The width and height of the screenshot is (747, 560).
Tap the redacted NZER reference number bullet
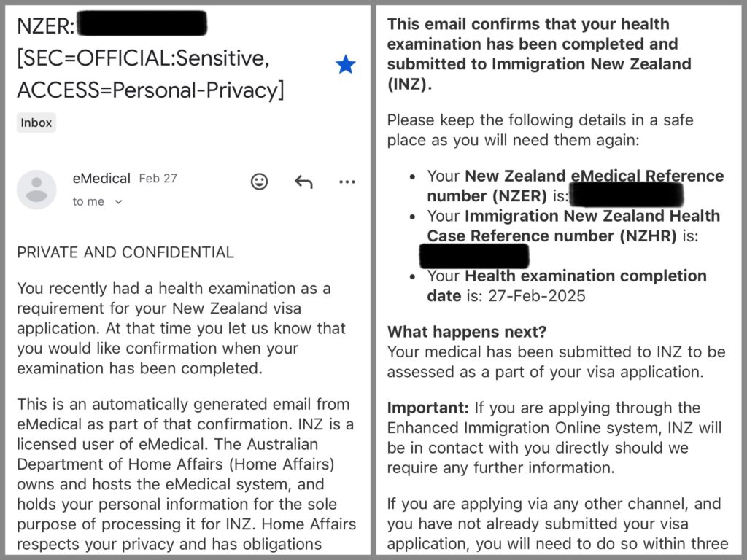click(x=626, y=195)
